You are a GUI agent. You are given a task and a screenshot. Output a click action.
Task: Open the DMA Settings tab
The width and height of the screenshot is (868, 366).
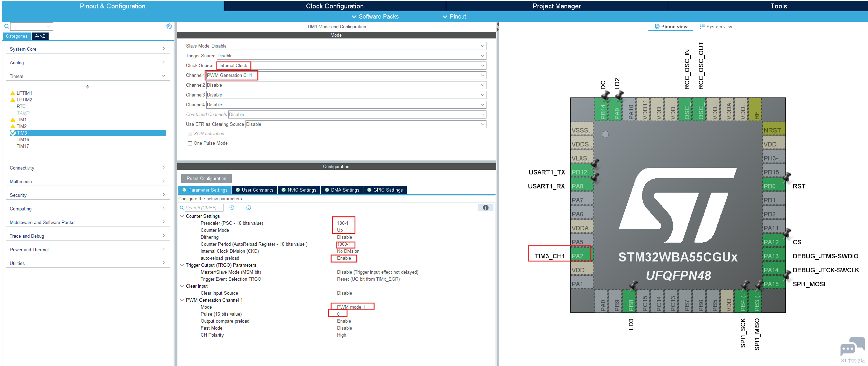(342, 190)
